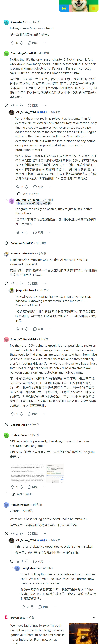Collapse Charming-Cod-4799 comment thread
The image size is (100, 644).
pos(6,105)
